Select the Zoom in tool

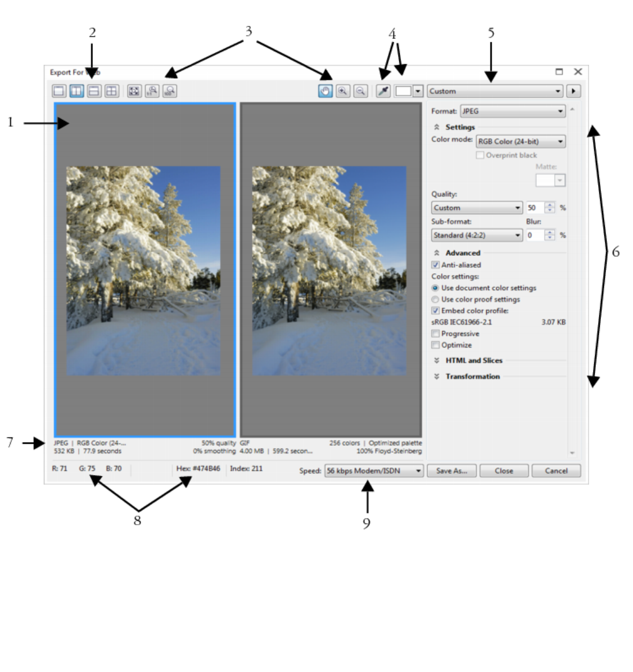pos(343,91)
